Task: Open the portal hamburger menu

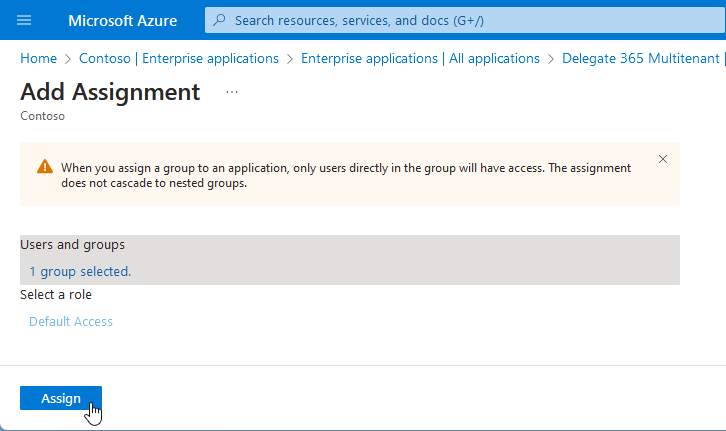Action: pyautogui.click(x=25, y=20)
